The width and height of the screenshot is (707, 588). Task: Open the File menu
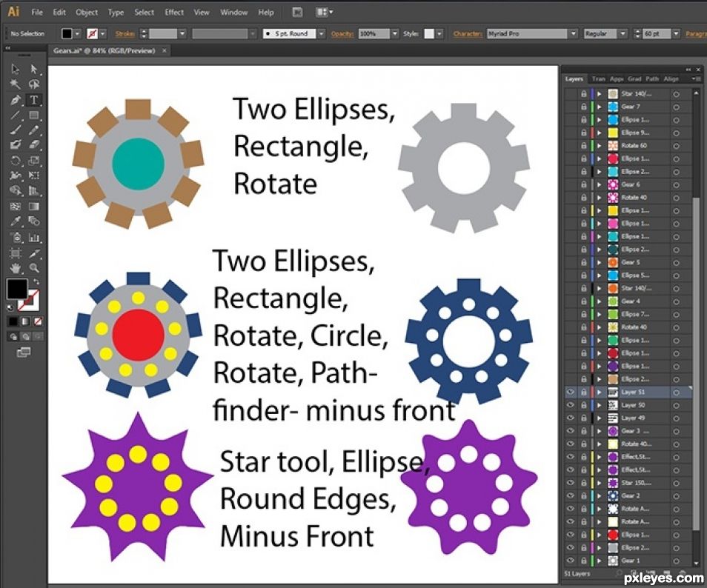[37, 12]
